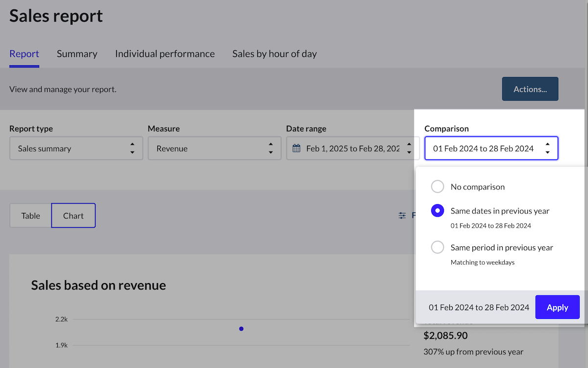Switch to the Summary tab
This screenshot has width=588, height=368.
77,54
